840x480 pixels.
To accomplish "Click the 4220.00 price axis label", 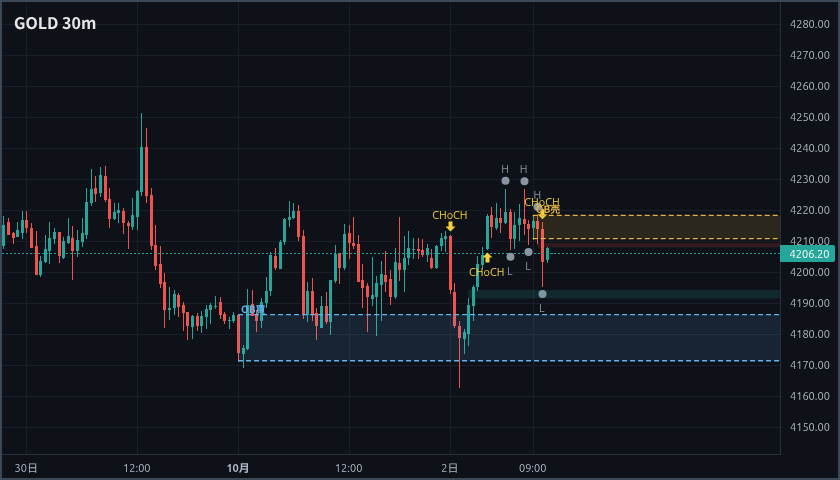I will (x=809, y=211).
